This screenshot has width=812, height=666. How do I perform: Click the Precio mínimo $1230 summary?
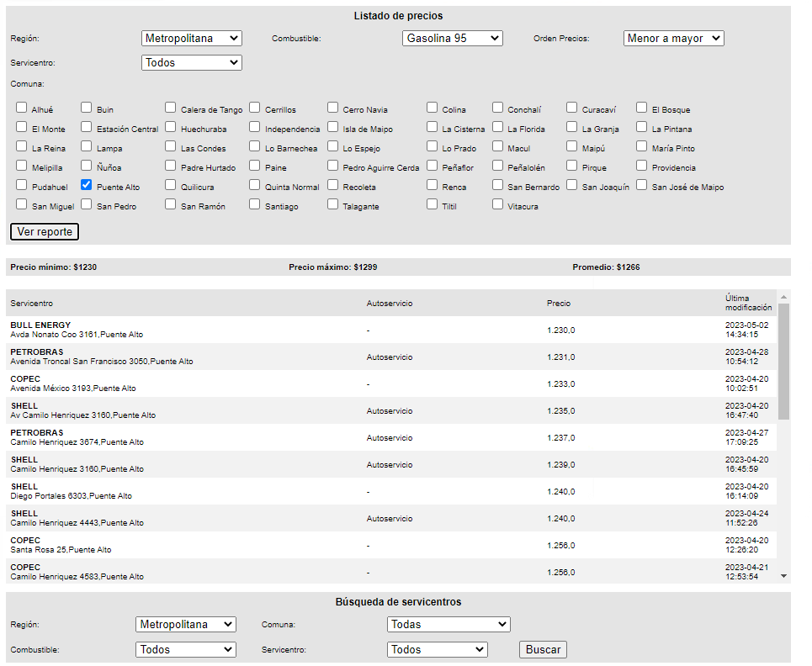tap(54, 267)
